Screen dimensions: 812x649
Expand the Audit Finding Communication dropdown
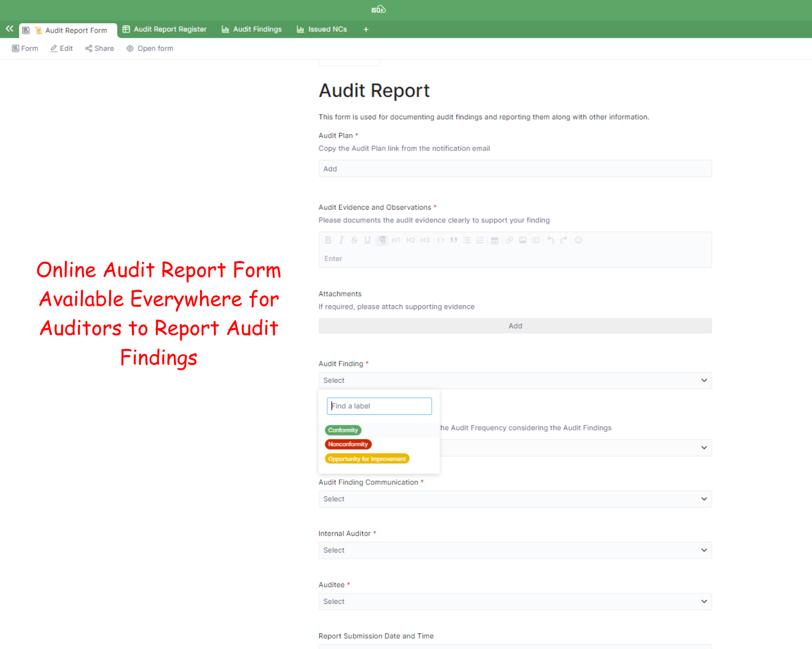point(514,499)
